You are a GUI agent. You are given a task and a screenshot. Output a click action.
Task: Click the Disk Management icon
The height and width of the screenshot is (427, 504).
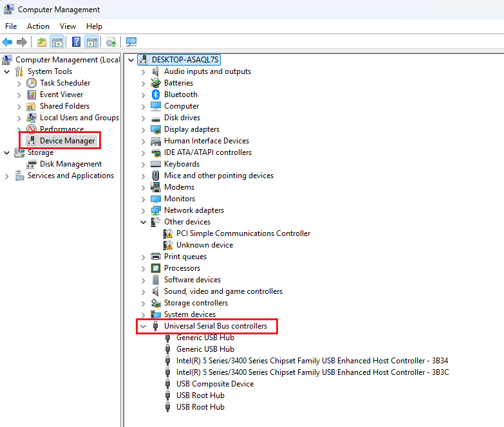[31, 165]
